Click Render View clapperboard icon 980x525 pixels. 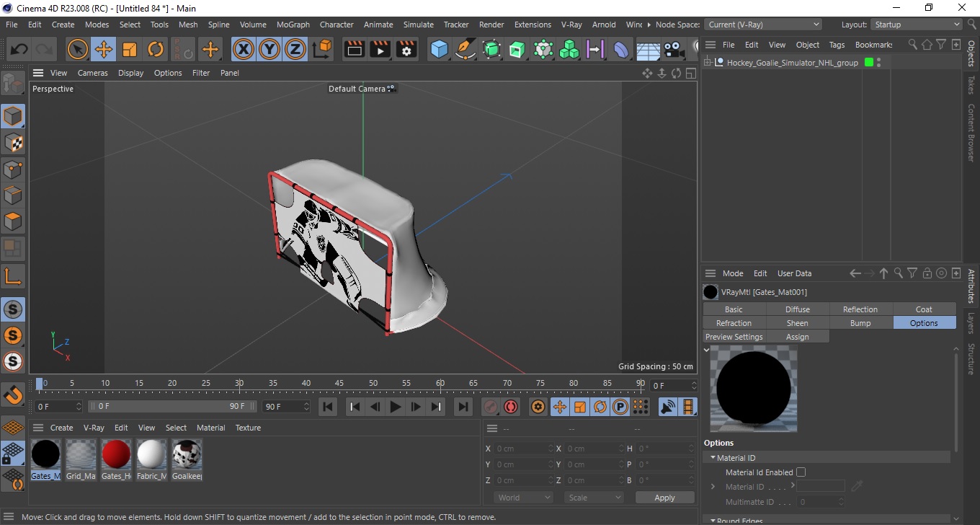354,50
